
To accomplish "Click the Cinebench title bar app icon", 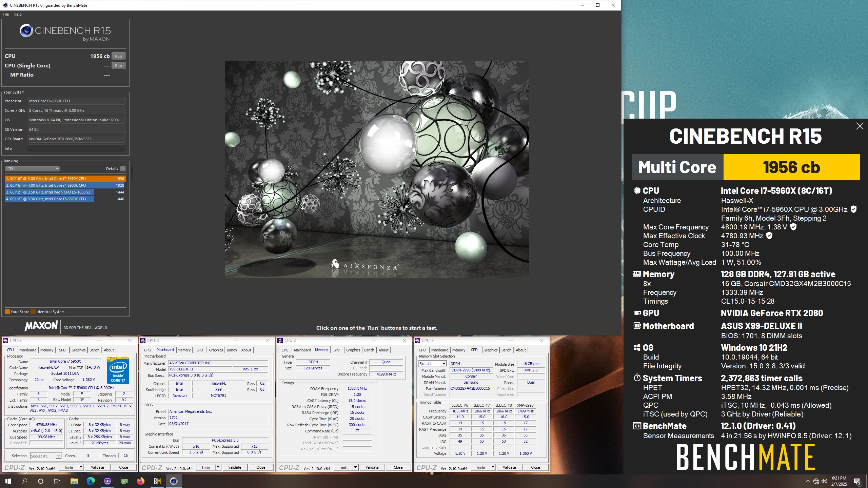I will point(5,5).
